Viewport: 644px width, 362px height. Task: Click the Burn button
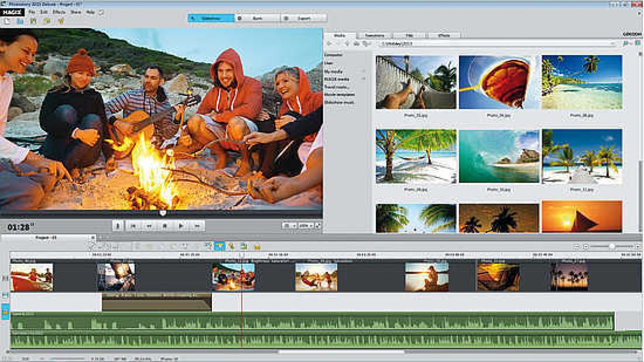pyautogui.click(x=257, y=18)
